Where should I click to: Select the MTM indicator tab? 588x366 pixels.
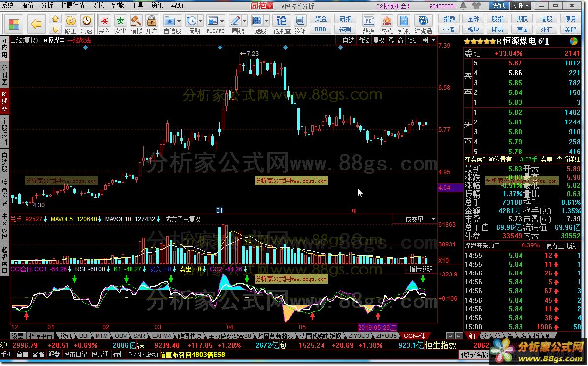101,336
